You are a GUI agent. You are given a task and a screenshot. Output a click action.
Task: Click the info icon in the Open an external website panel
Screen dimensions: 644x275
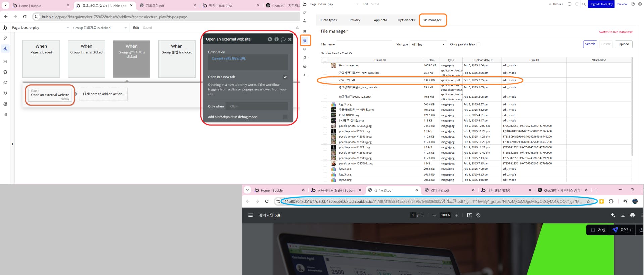coord(277,39)
